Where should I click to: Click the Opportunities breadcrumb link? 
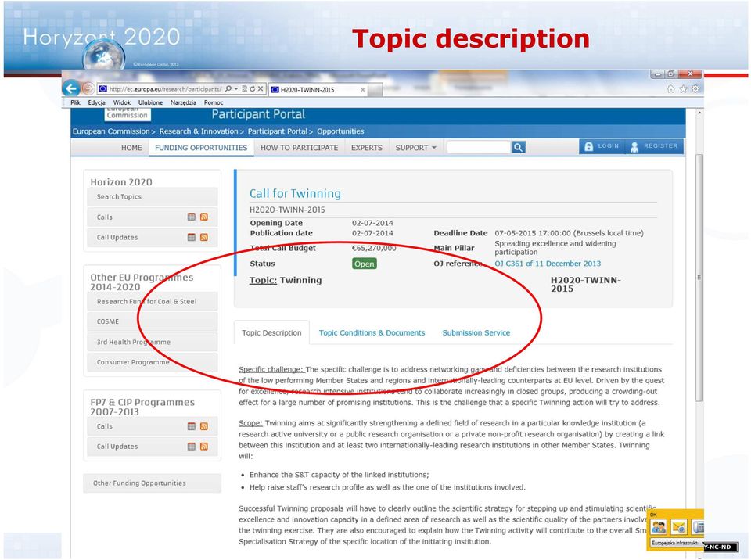tap(340, 131)
